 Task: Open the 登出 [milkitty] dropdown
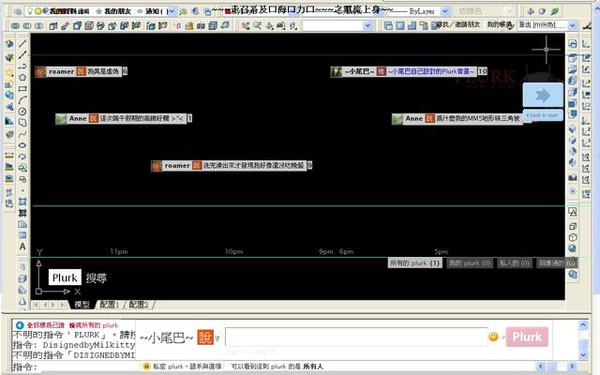572,26
